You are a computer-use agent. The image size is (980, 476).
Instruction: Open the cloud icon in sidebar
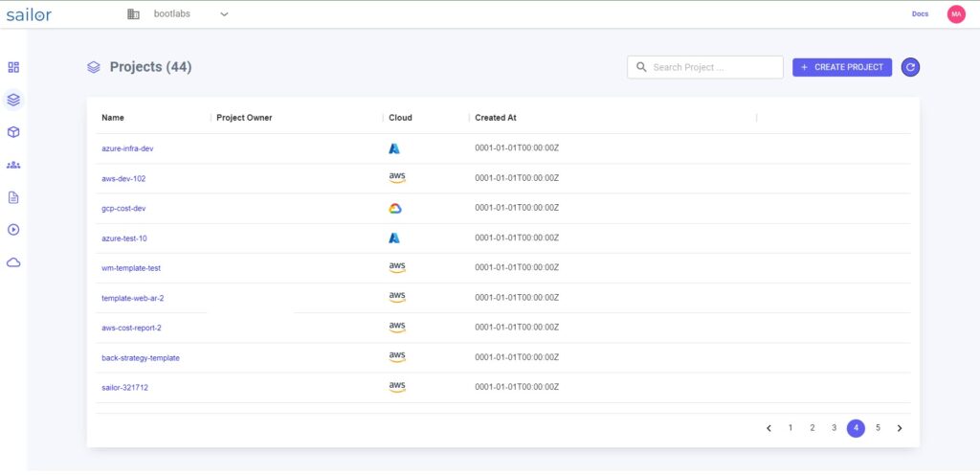tap(13, 262)
